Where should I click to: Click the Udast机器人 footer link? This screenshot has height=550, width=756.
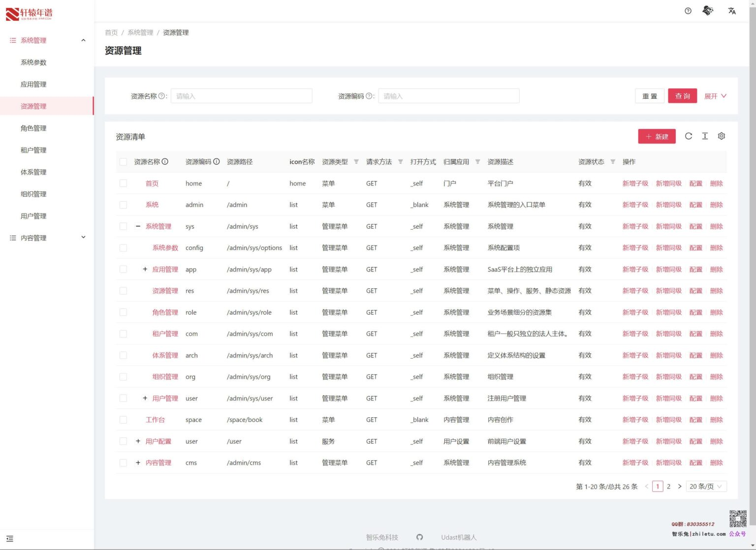click(459, 537)
